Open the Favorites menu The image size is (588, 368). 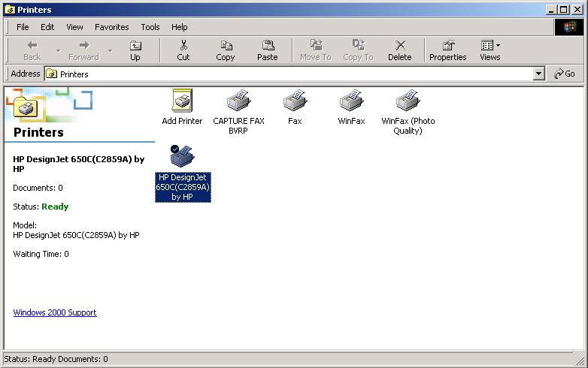click(112, 27)
